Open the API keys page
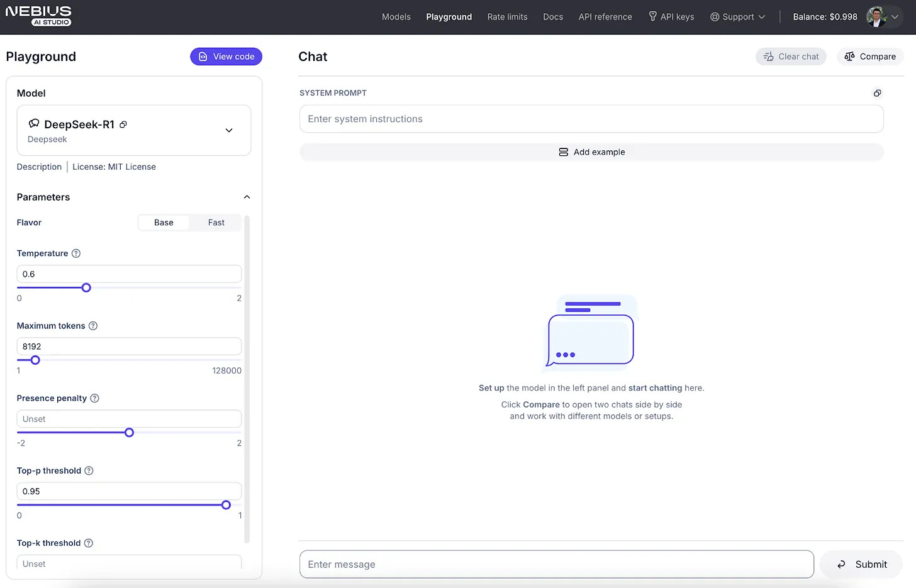Image resolution: width=916 pixels, height=588 pixels. pyautogui.click(x=671, y=17)
